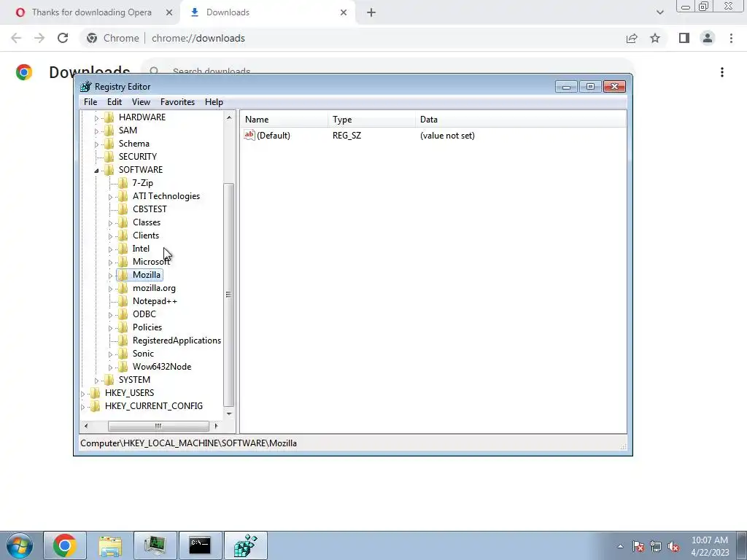Expand the Classes key

click(110, 223)
